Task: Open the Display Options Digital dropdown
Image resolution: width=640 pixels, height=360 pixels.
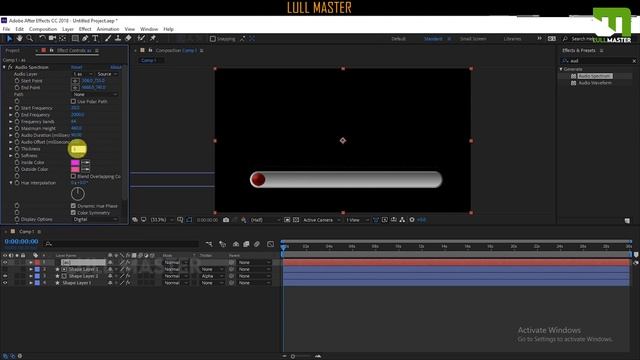Action: click(95, 219)
